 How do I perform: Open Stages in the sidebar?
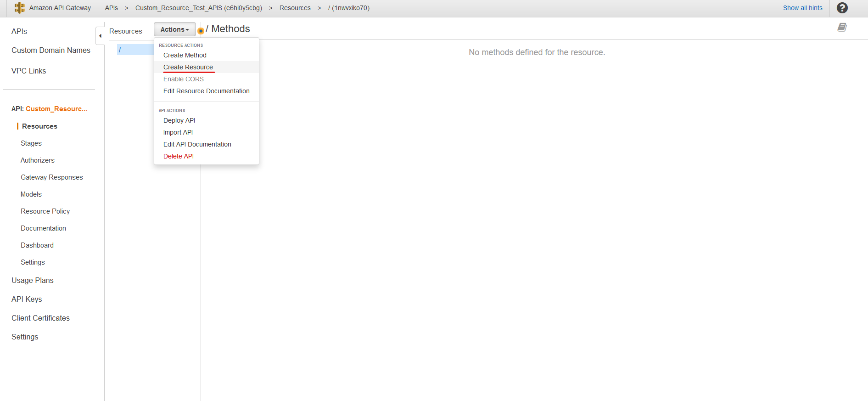click(x=31, y=143)
